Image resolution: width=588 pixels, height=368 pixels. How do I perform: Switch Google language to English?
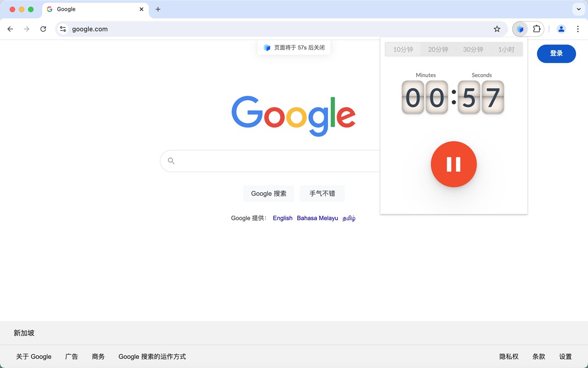tap(283, 218)
